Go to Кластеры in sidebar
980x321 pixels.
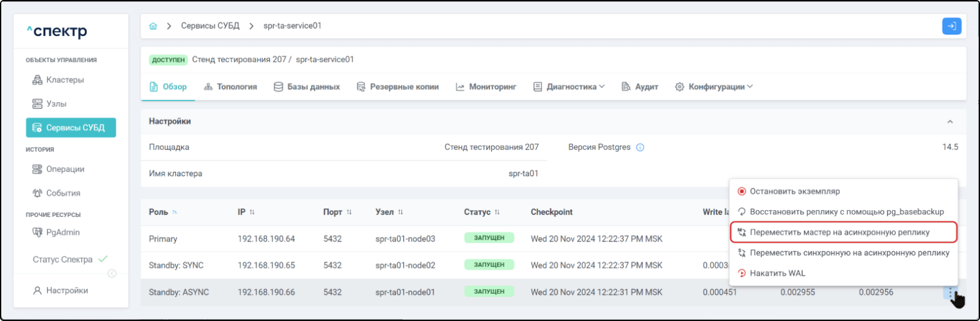[64, 80]
